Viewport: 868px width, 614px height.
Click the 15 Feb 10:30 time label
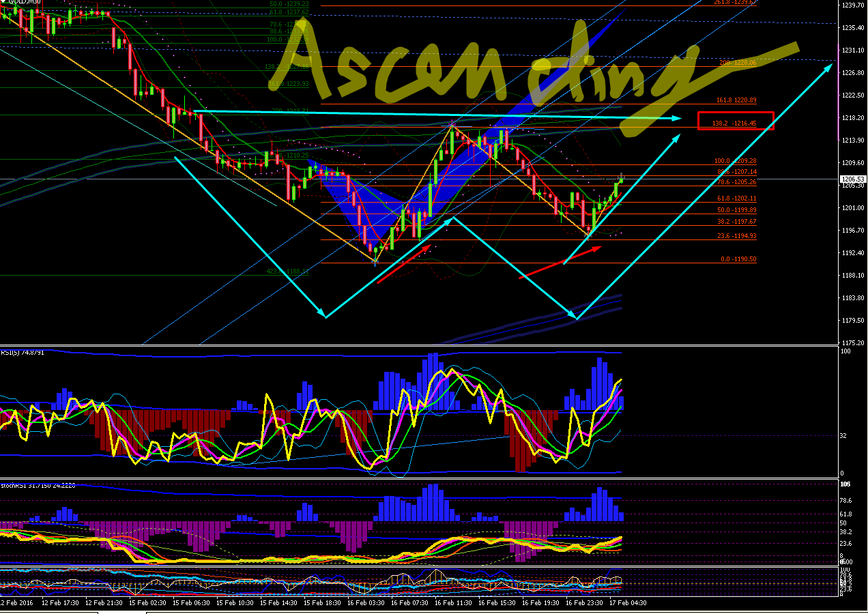click(x=235, y=603)
